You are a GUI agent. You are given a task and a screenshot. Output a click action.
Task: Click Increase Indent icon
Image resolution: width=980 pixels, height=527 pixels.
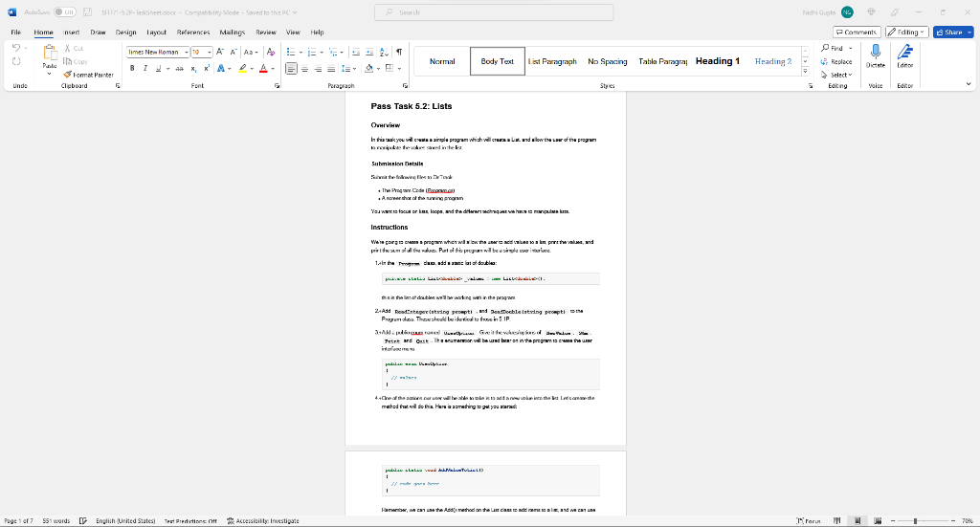(x=369, y=52)
